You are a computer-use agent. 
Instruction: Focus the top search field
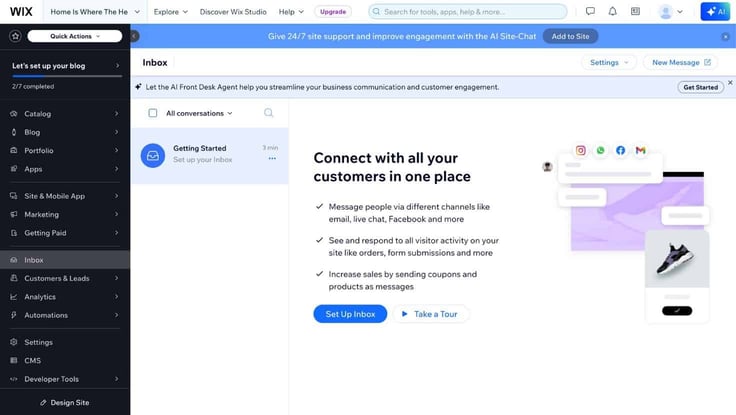[x=468, y=12]
